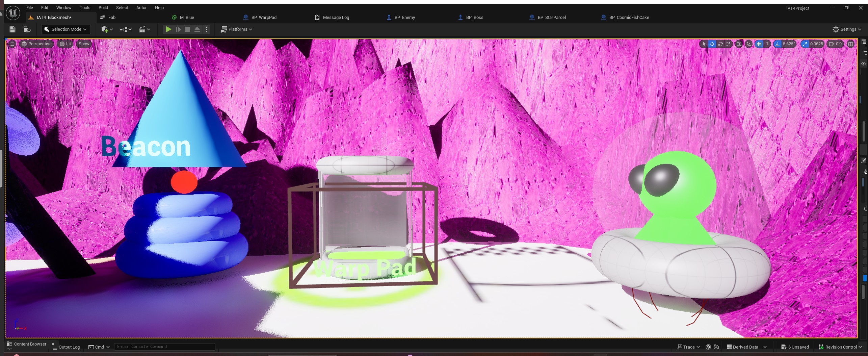Open the Actor menu
Image resolution: width=868 pixels, height=356 pixels.
click(x=141, y=7)
